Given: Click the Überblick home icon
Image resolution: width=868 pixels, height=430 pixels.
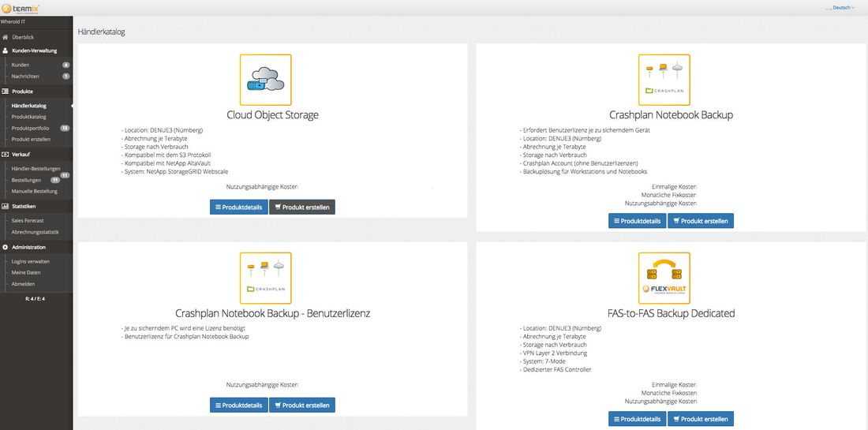Looking at the screenshot, I should click(6, 37).
